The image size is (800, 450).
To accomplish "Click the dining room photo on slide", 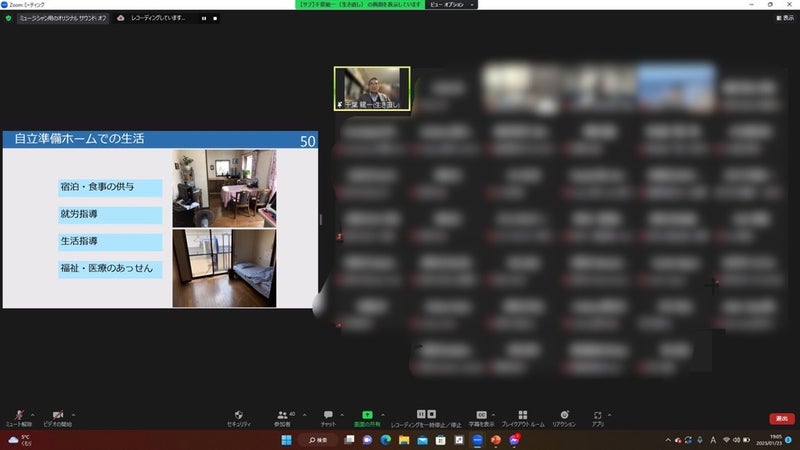I will [x=224, y=188].
